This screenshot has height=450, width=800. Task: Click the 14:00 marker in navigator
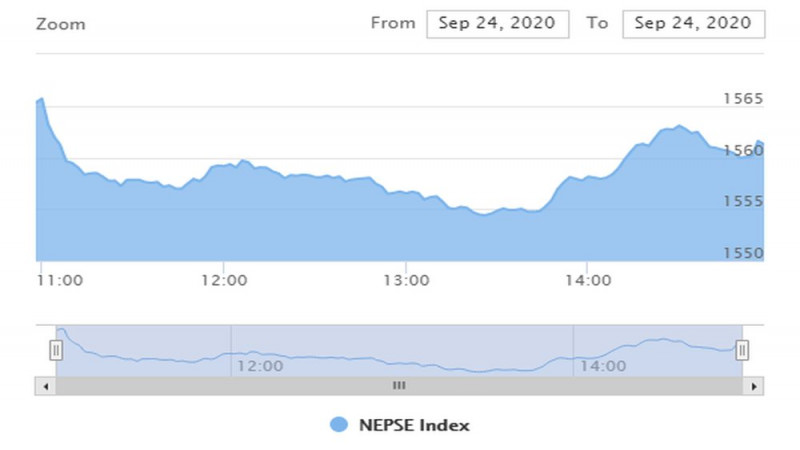click(603, 366)
